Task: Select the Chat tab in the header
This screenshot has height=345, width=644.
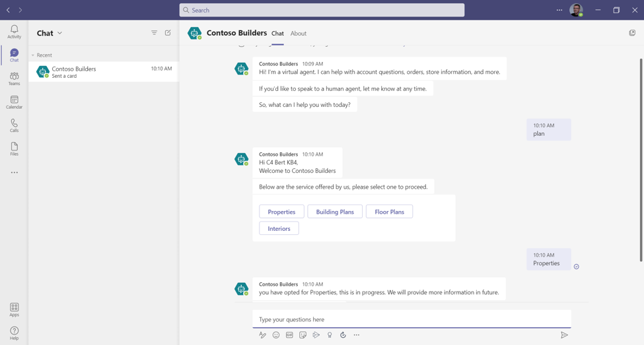Action: click(277, 34)
